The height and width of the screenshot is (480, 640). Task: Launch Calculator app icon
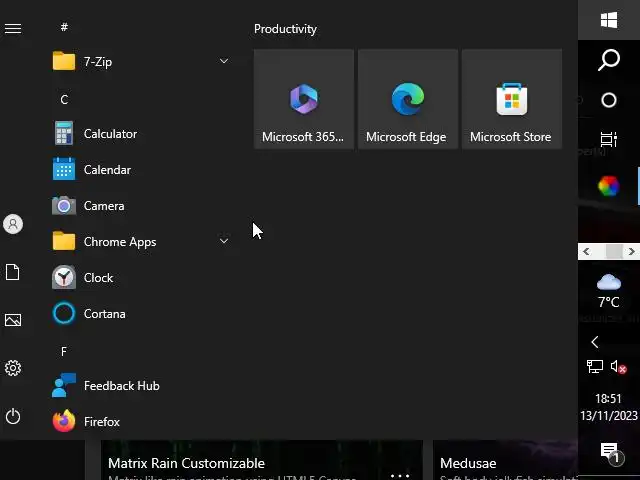click(64, 133)
